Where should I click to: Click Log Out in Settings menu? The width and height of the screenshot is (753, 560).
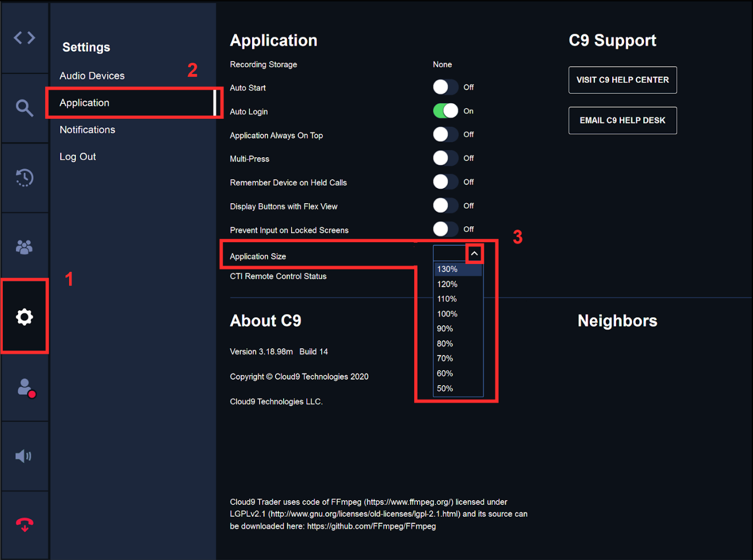78,157
